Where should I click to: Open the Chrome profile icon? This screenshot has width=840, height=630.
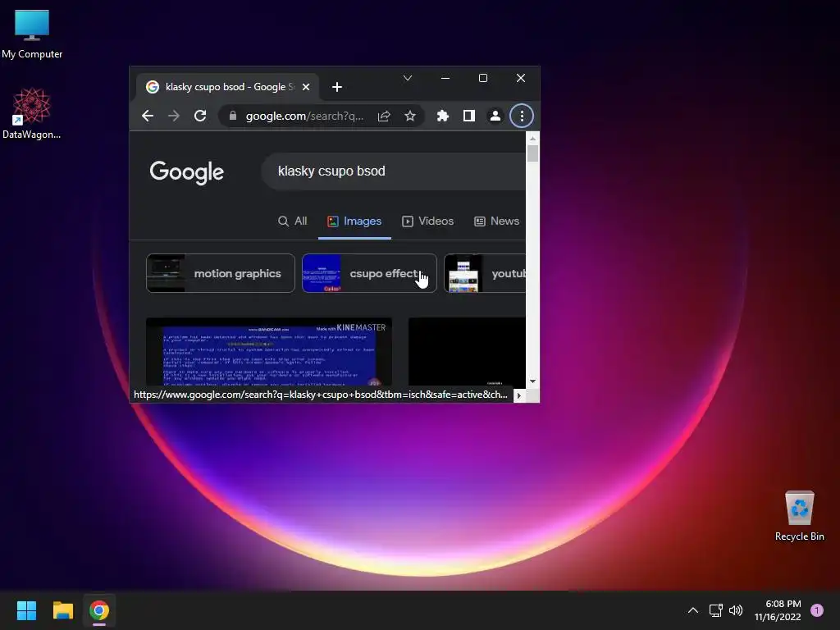pyautogui.click(x=495, y=116)
